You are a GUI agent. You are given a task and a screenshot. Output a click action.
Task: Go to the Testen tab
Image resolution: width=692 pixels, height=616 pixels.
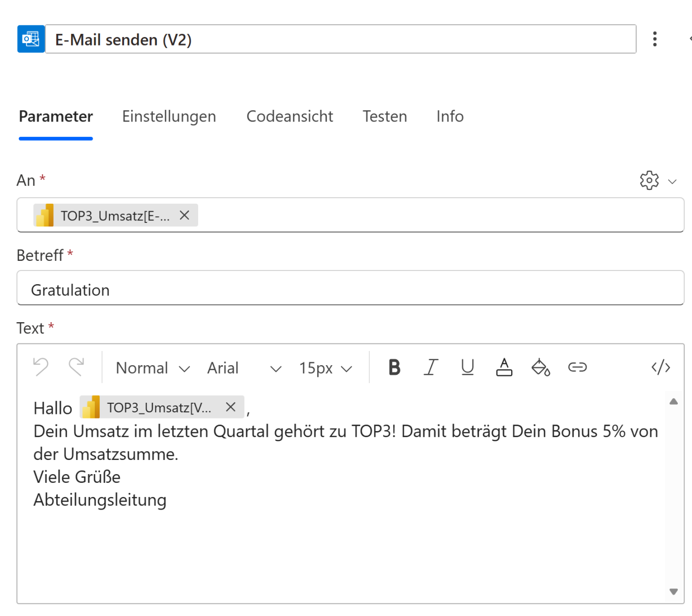click(x=385, y=117)
